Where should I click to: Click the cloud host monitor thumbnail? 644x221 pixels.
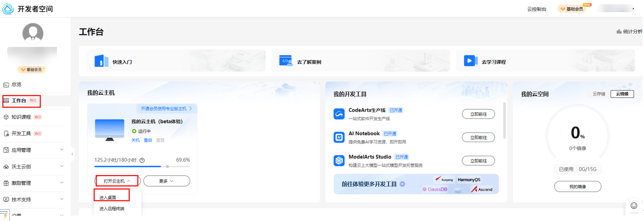click(x=109, y=130)
